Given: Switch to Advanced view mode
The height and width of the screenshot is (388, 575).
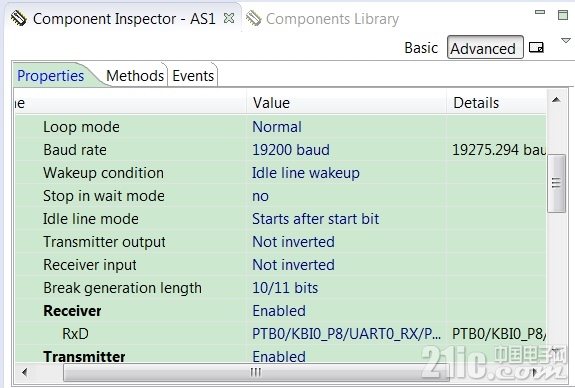Looking at the screenshot, I should point(485,47).
